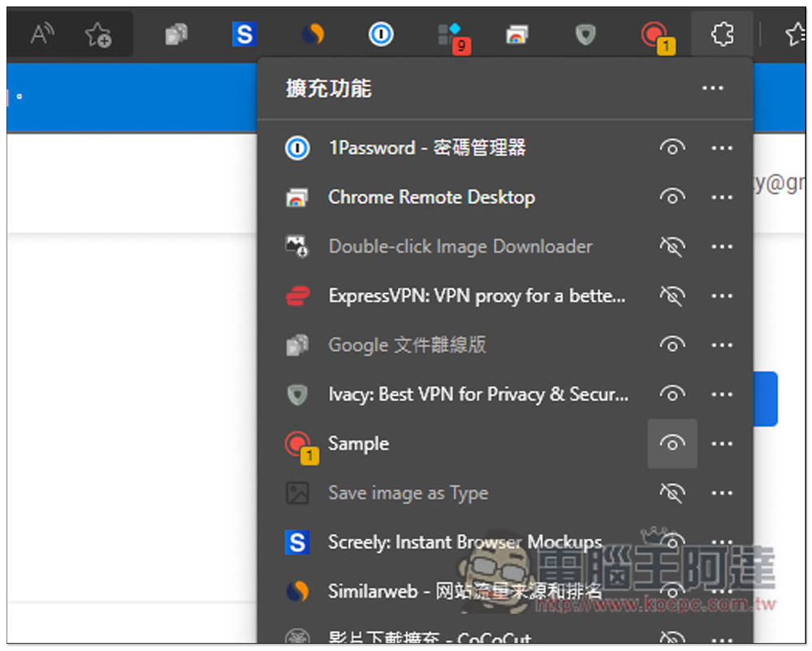Open the Sample extension from the list

click(x=358, y=444)
